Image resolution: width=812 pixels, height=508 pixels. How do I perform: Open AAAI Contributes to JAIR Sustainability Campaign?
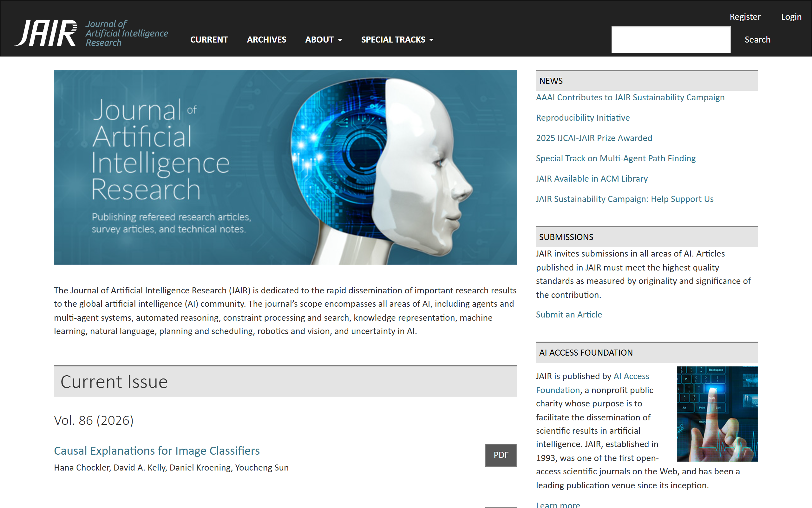click(x=630, y=97)
